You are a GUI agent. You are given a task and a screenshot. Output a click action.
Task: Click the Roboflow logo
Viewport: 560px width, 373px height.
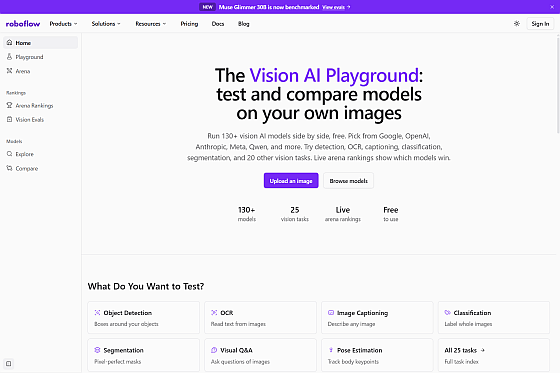(23, 24)
